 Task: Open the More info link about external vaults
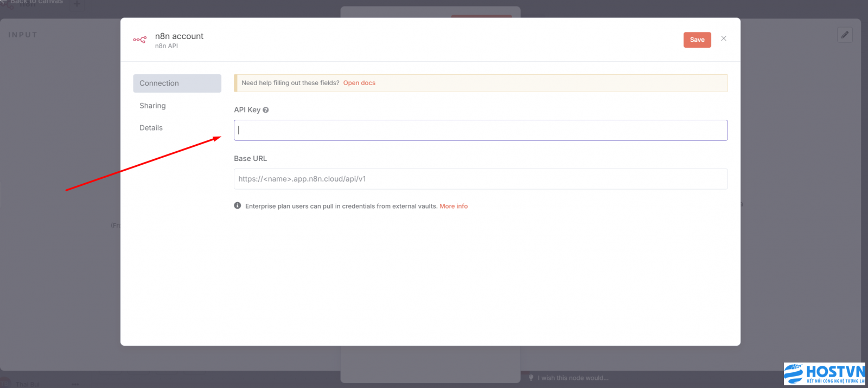pyautogui.click(x=454, y=206)
